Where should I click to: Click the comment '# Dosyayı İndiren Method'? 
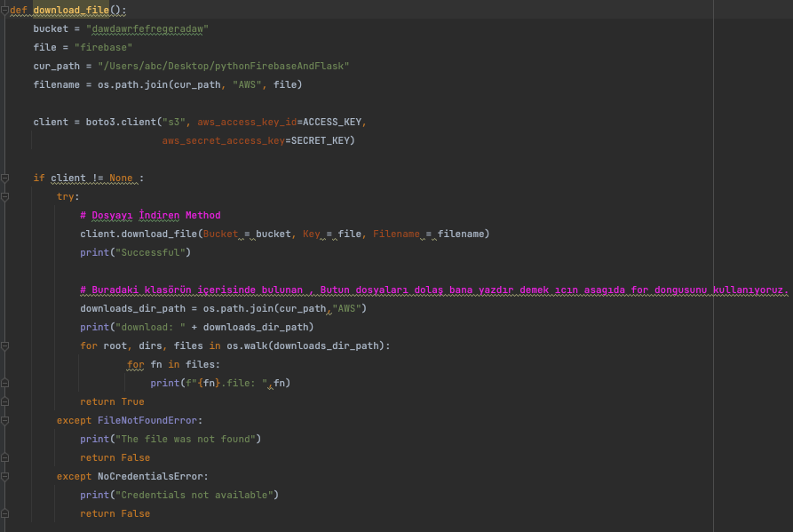point(150,216)
